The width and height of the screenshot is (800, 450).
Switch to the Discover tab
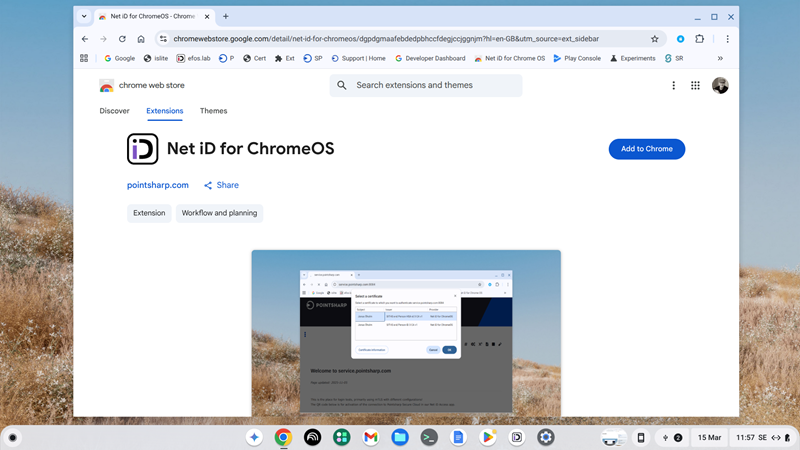(115, 111)
